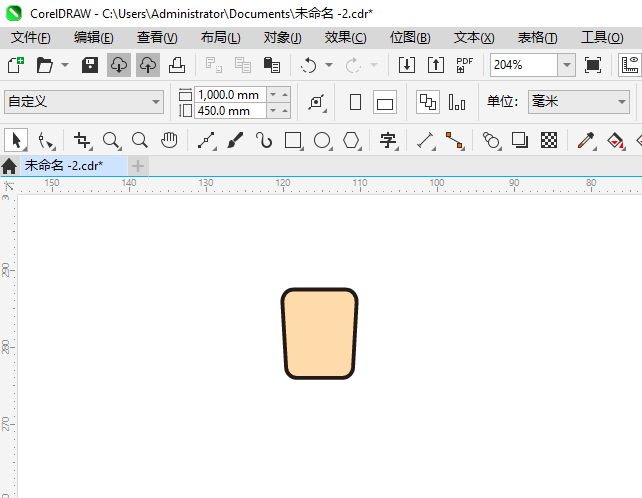Activate the Text tool
Viewport: 642px width, 498px height.
(388, 140)
